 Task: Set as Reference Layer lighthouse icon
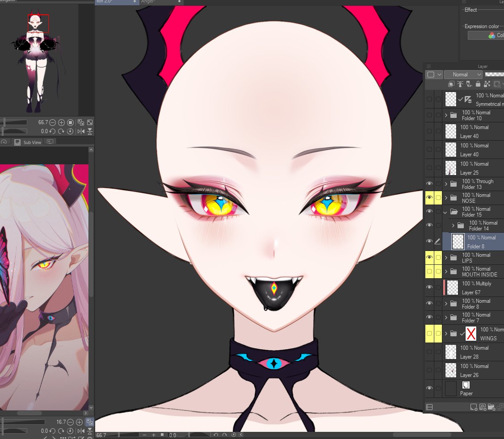tap(460, 84)
